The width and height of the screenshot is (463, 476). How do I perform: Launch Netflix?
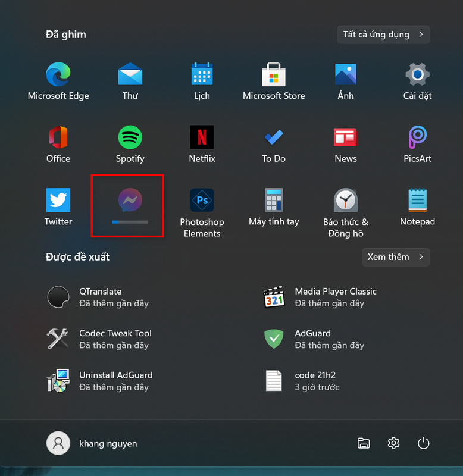point(202,145)
